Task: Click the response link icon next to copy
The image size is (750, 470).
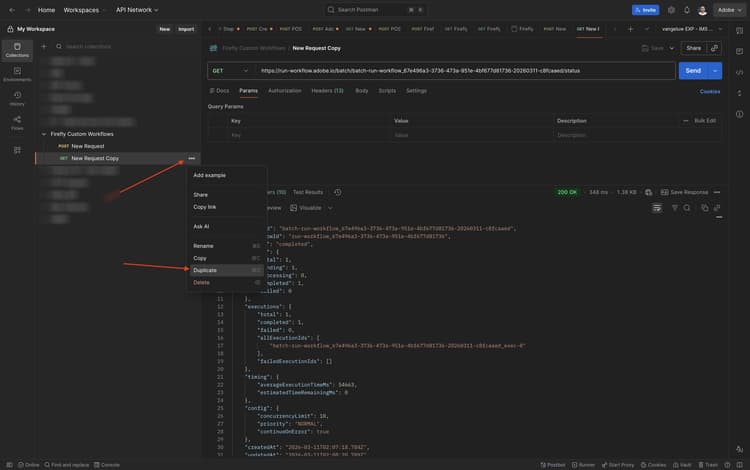Action: click(717, 208)
